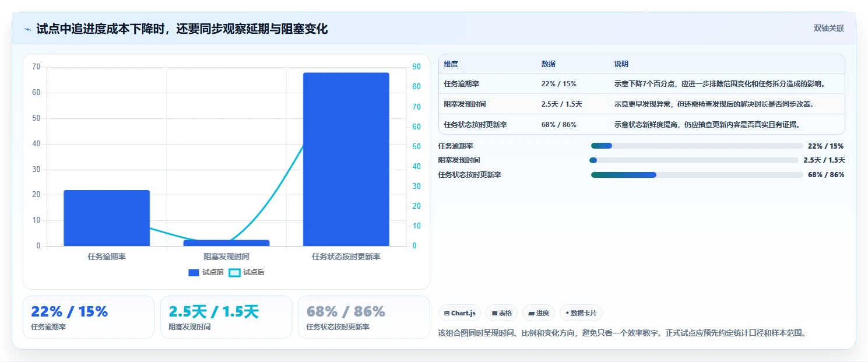Open the 68% / 86% data card
This screenshot has width=868, height=362.
pos(364,317)
